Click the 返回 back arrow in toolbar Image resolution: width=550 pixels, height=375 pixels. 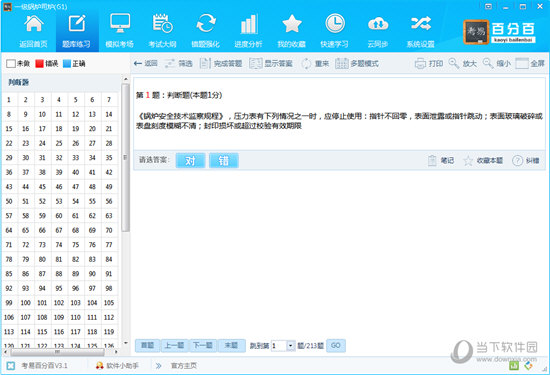(x=146, y=63)
